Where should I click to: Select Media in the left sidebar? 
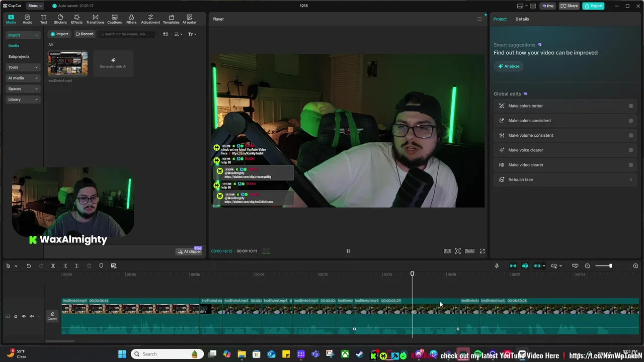(x=14, y=46)
